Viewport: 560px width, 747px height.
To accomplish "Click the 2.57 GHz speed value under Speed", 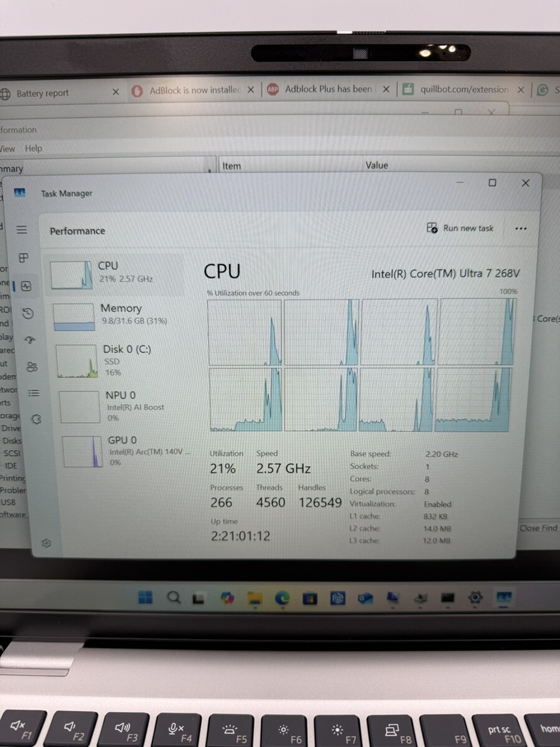I will pos(283,468).
